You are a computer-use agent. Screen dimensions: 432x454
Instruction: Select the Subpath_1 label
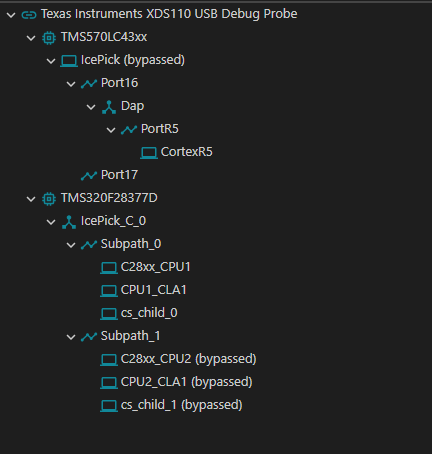(131, 336)
